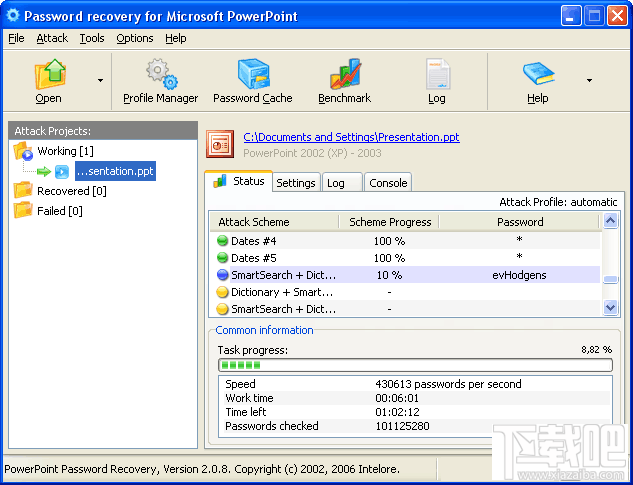This screenshot has height=485, width=633.
Task: Select the sentation.ppt tree item
Action: [115, 171]
